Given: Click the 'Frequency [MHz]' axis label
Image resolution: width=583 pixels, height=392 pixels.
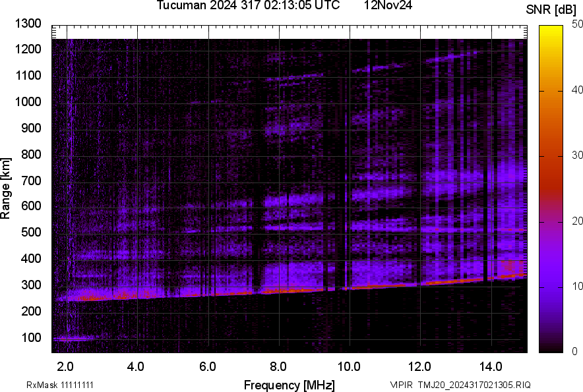Looking at the screenshot, I should 290,385.
